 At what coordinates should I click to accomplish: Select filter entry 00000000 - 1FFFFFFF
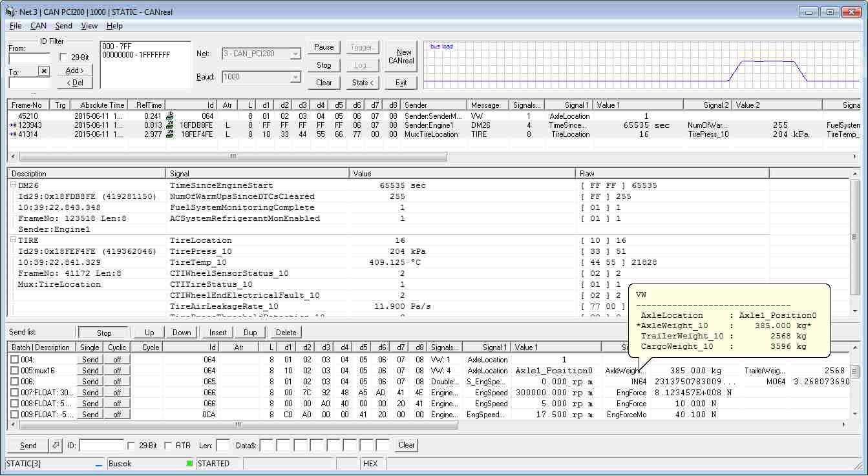tap(136, 55)
